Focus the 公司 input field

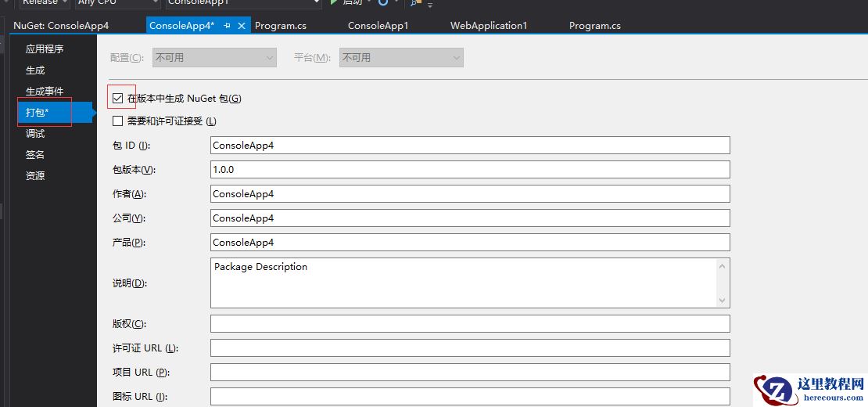470,218
